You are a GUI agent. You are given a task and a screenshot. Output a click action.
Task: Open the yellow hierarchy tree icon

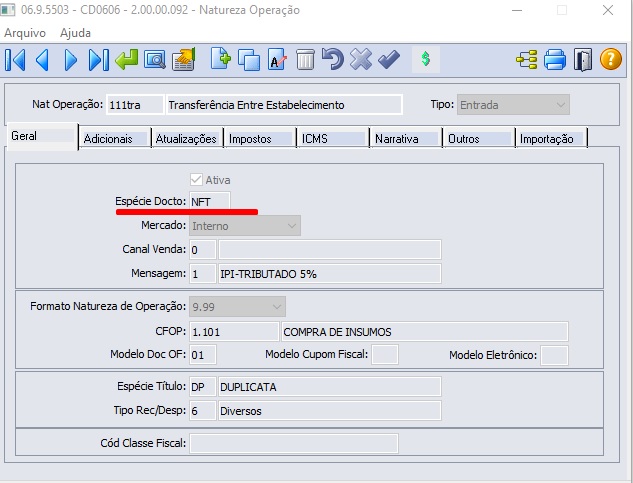pos(527,60)
